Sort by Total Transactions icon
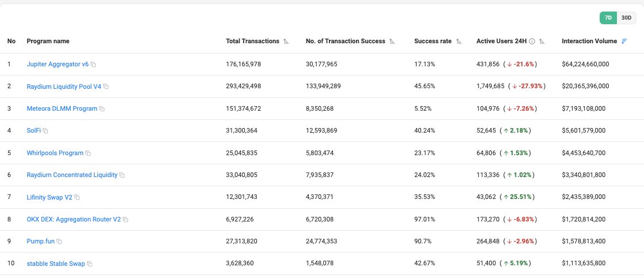Image resolution: width=644 pixels, height=278 pixels. click(286, 42)
